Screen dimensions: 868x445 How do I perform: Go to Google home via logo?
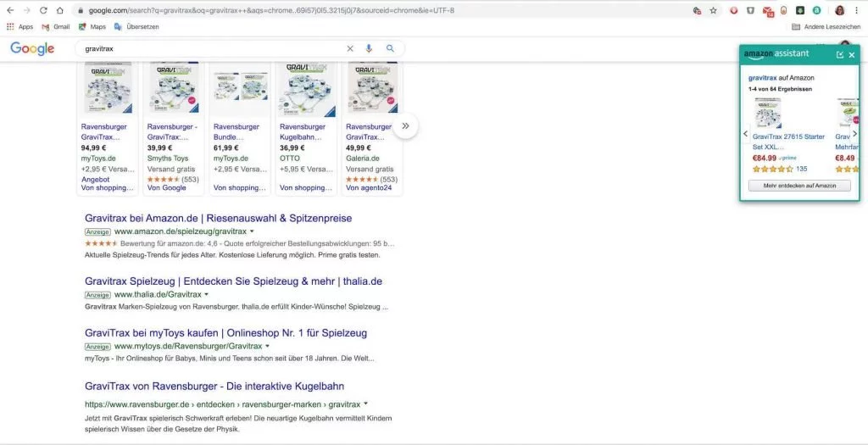[32, 48]
